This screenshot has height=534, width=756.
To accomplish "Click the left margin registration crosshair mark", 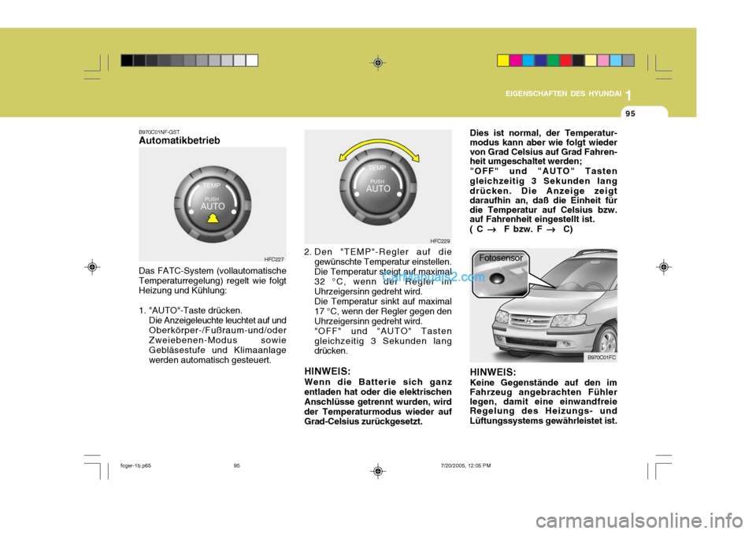I will pyautogui.click(x=92, y=267).
